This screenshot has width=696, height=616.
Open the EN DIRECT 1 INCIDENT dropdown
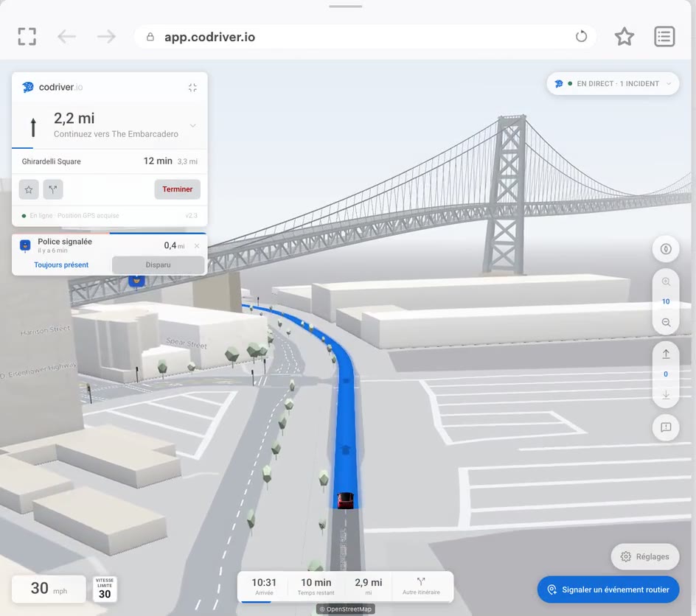613,83
